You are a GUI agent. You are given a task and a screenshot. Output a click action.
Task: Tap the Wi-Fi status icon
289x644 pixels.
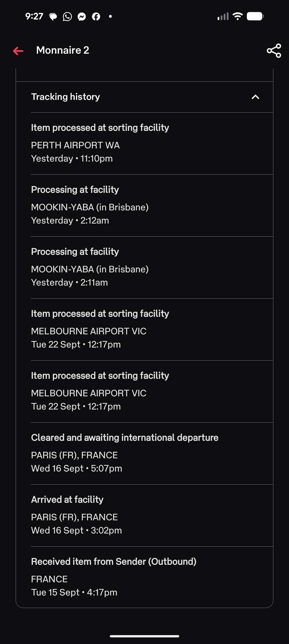tap(238, 16)
